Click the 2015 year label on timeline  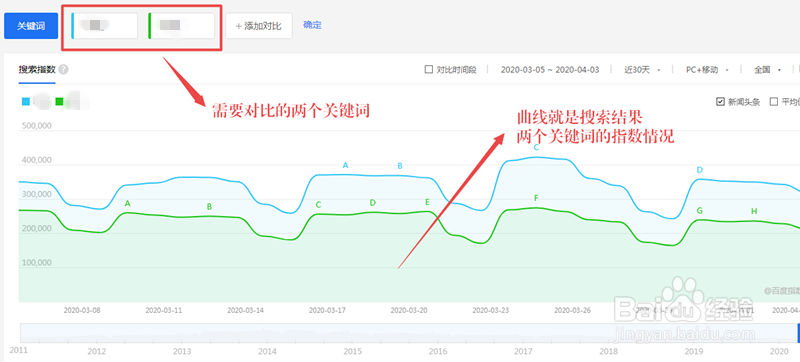[353, 351]
